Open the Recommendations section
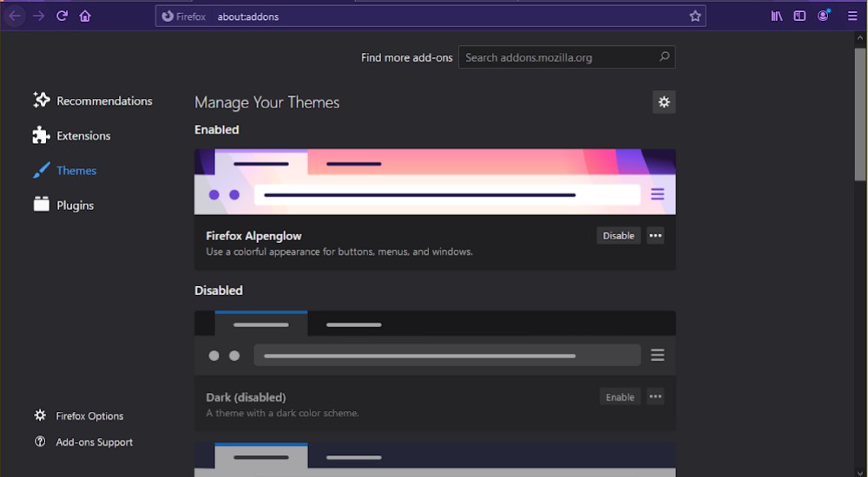This screenshot has height=477, width=868. [x=93, y=101]
